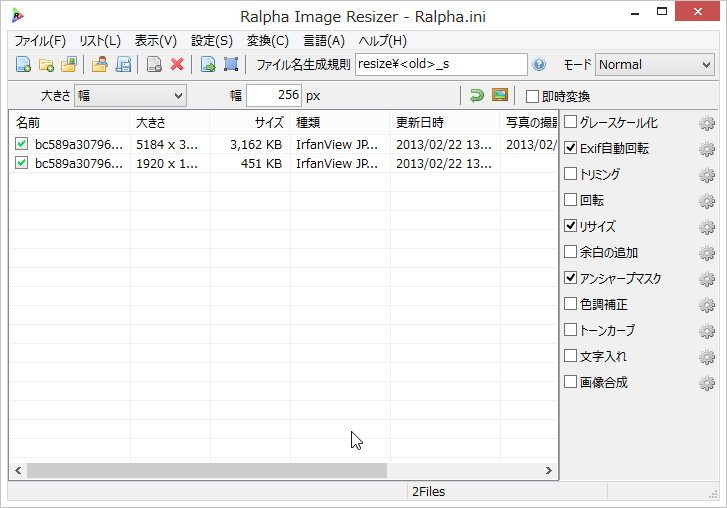Click the blue help icon beside filename rule
This screenshot has width=727, height=508.
click(x=539, y=64)
